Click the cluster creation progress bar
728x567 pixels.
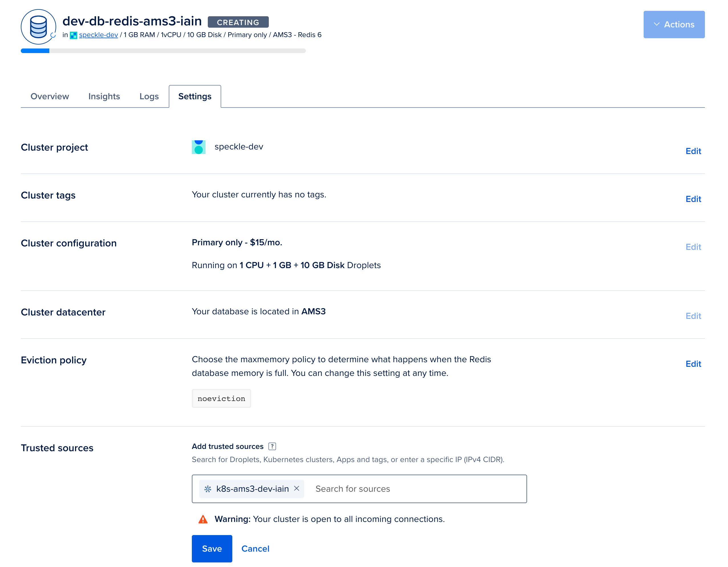click(163, 51)
